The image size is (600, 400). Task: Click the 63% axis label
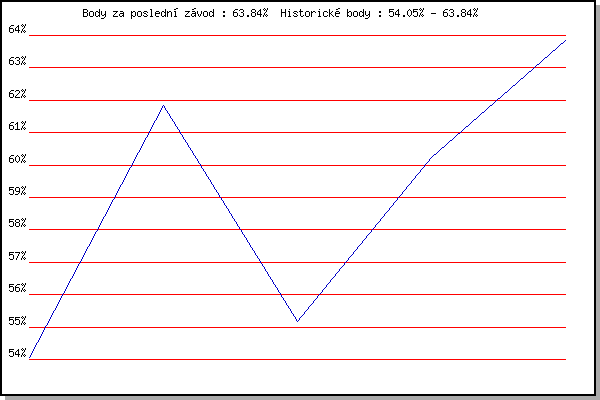17,61
